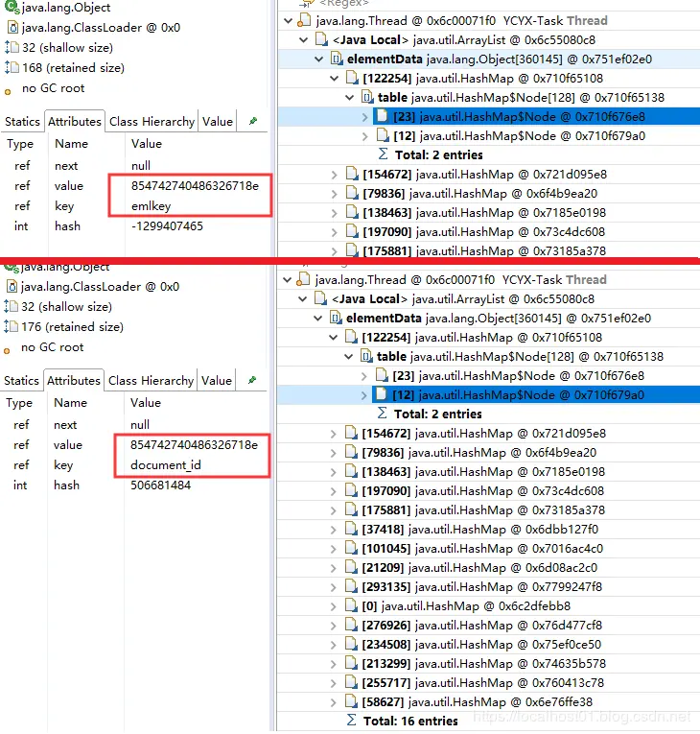Expand the [293135] java.util.HashMap entry
700x734 pixels.
click(333, 587)
